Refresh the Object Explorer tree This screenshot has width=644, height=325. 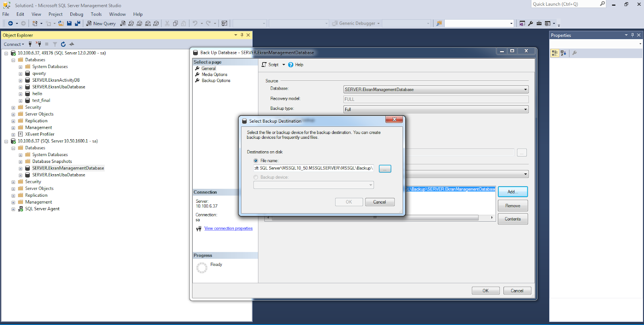tap(63, 44)
